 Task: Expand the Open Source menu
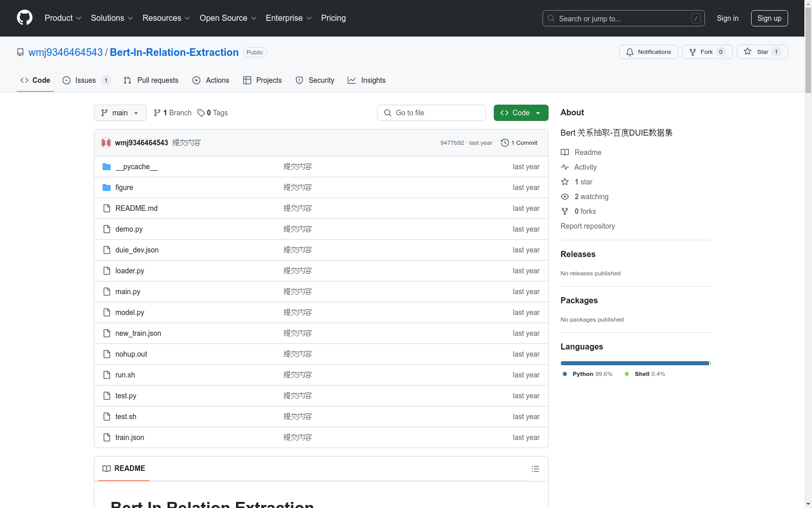pyautogui.click(x=228, y=18)
